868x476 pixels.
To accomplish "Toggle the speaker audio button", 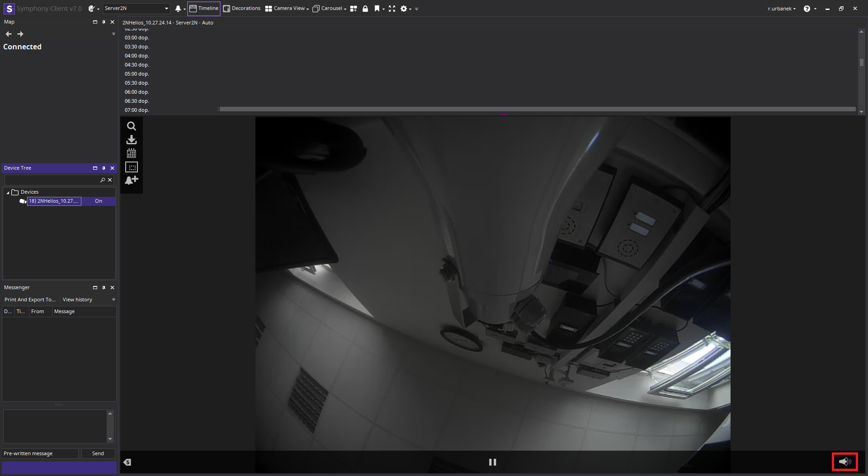I will (x=844, y=462).
